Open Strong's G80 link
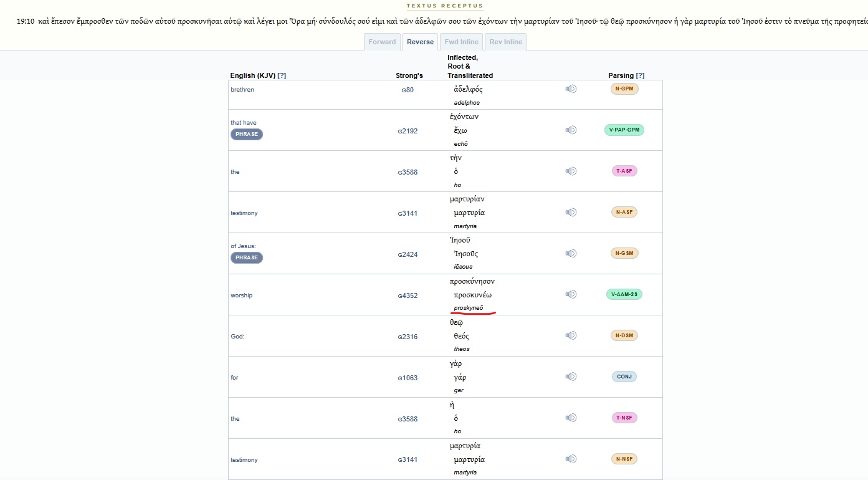 pos(408,90)
